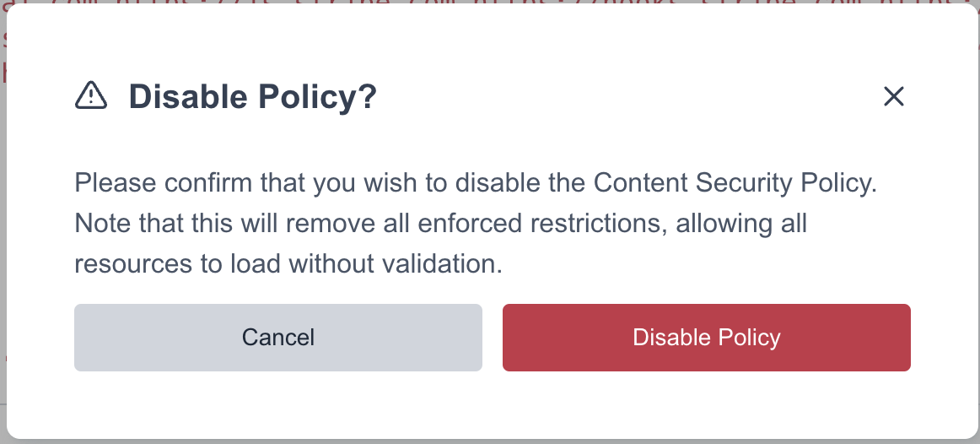Choose Cancel to keep the policy enabled
980x444 pixels.
pos(277,338)
